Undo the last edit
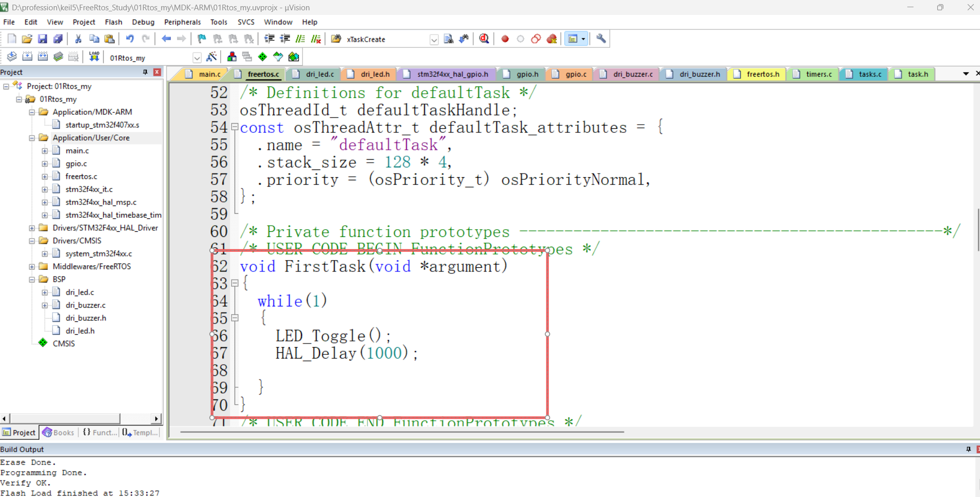The height and width of the screenshot is (497, 980). (129, 39)
